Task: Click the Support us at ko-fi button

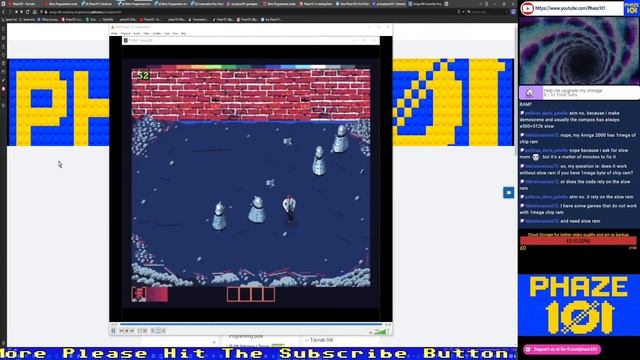Action: point(562,349)
